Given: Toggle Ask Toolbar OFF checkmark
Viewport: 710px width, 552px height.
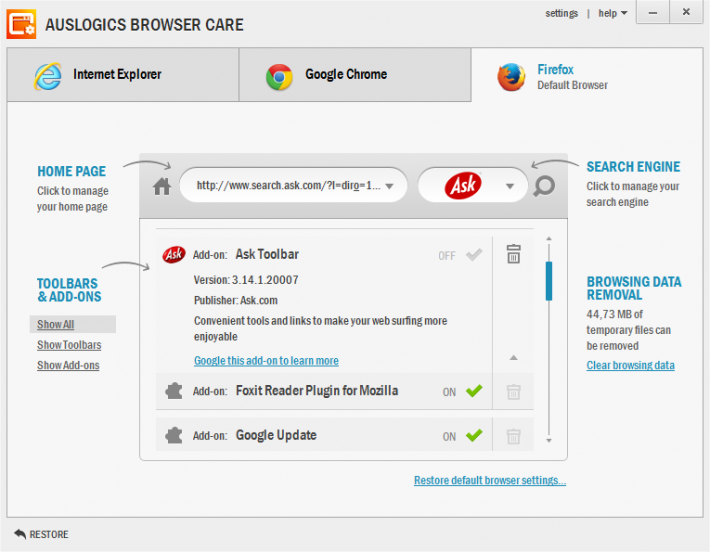Looking at the screenshot, I should pyautogui.click(x=474, y=254).
